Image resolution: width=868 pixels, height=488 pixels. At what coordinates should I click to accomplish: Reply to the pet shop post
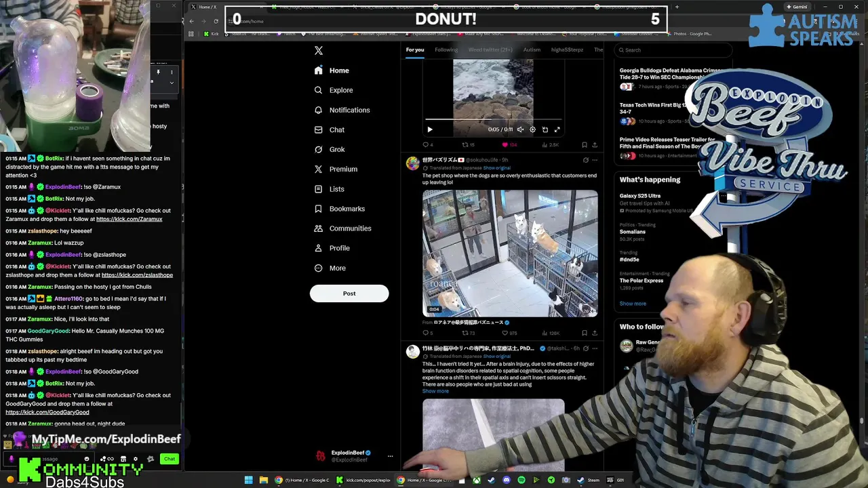pyautogui.click(x=427, y=333)
